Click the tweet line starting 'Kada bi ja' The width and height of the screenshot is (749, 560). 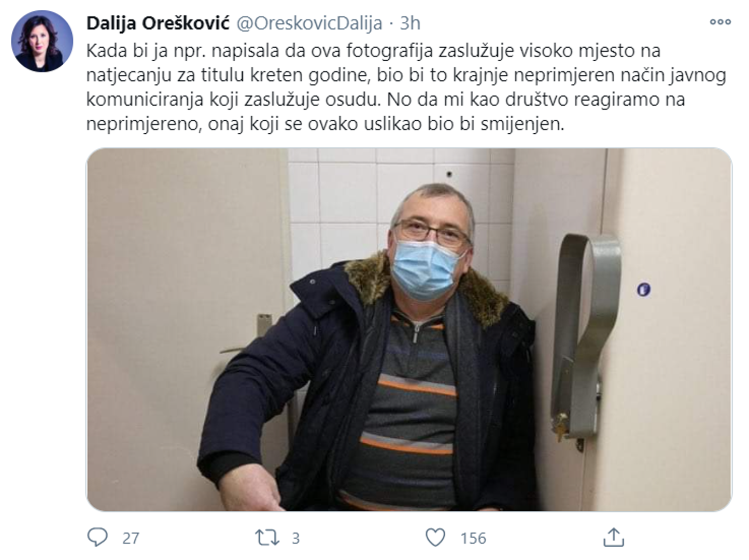tap(373, 51)
